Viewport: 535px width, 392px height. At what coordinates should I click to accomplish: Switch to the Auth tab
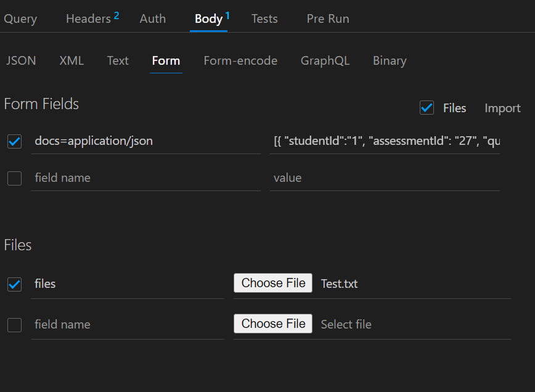pyautogui.click(x=152, y=18)
